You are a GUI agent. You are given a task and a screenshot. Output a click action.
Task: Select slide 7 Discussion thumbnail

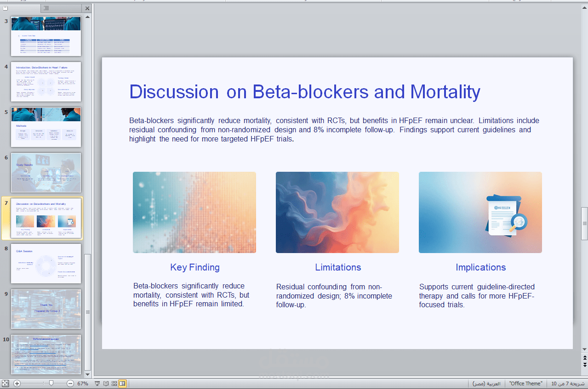pos(46,218)
